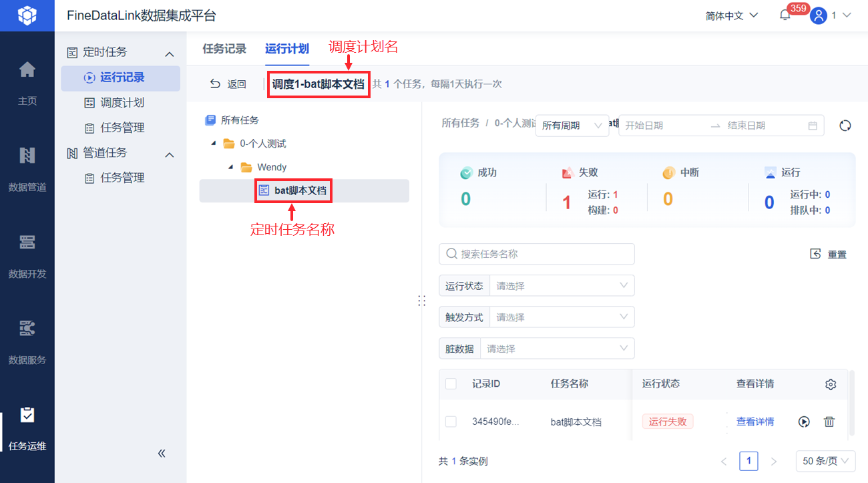868x483 pixels.
Task: Open the 运行状态 select dropdown
Action: 562,285
